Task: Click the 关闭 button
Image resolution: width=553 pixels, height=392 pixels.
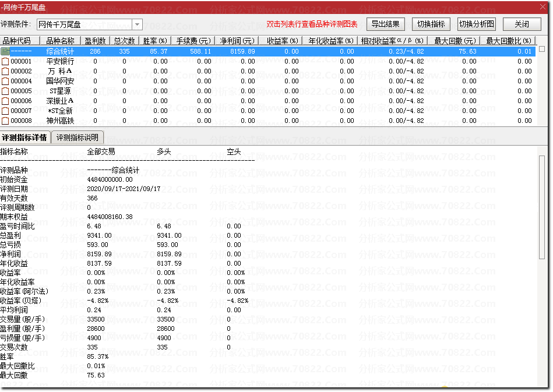Action: [522, 24]
